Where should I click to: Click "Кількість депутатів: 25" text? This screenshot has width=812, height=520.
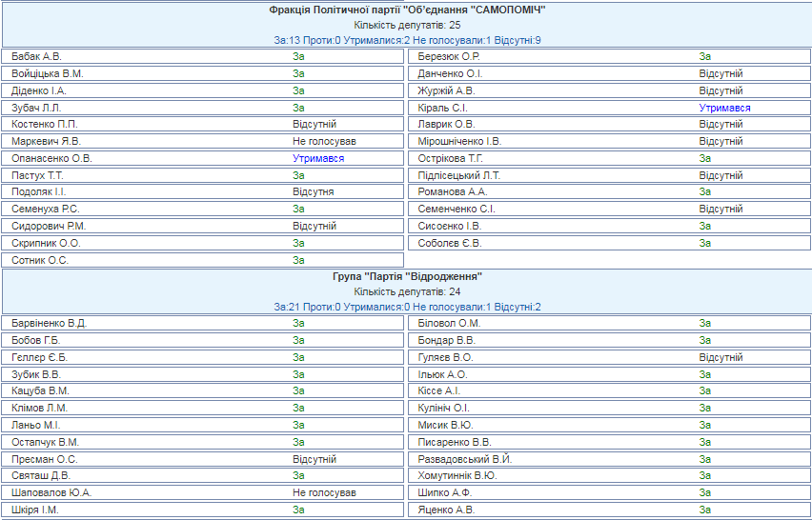pos(407,25)
